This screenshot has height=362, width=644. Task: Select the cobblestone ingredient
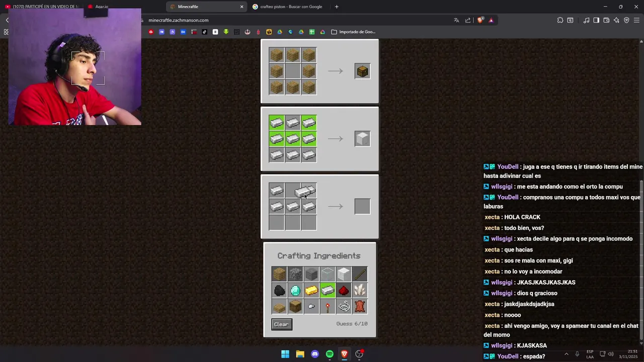295,274
